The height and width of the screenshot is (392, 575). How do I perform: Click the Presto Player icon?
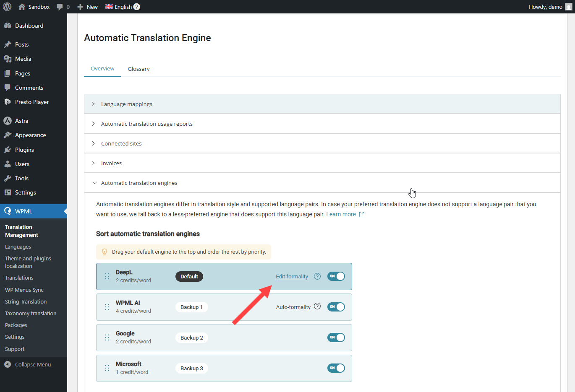8,102
